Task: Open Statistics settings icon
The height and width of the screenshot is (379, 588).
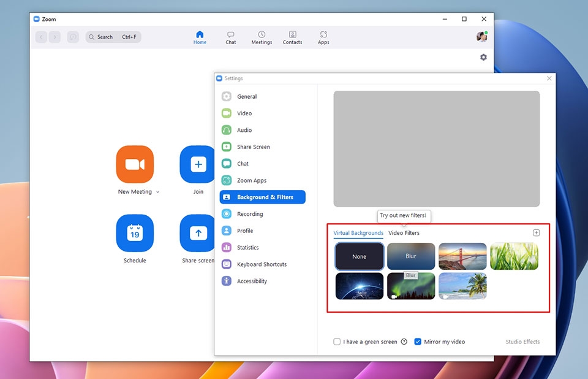Action: 227,247
